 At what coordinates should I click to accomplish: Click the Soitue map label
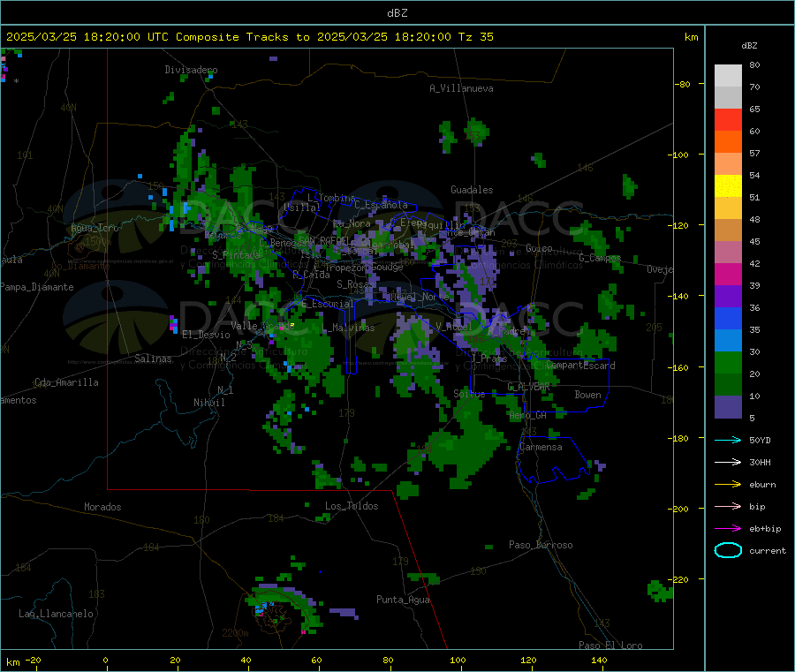click(x=469, y=393)
